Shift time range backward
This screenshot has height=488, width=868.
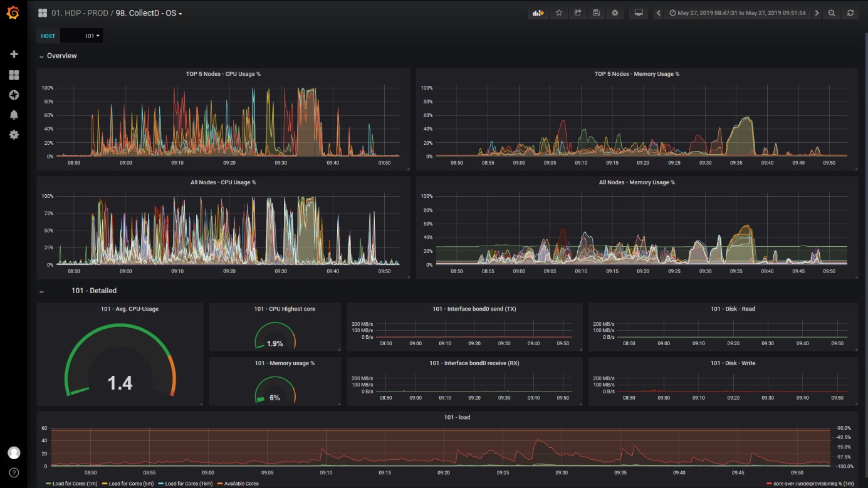659,13
